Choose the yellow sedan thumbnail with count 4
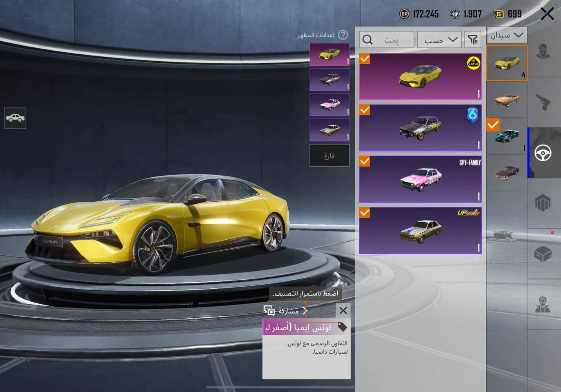 507,63
